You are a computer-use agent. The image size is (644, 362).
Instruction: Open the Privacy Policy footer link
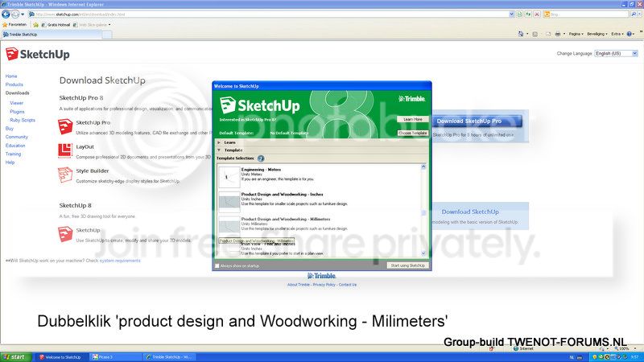(x=324, y=285)
